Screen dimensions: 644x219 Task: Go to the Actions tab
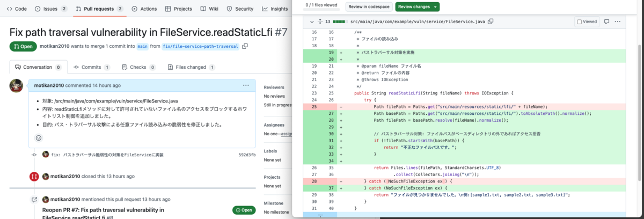(145, 9)
